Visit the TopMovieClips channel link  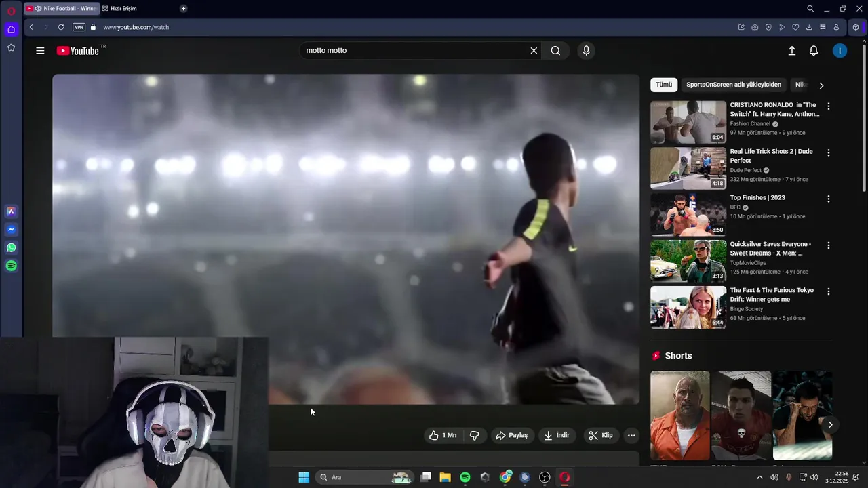[x=748, y=263]
